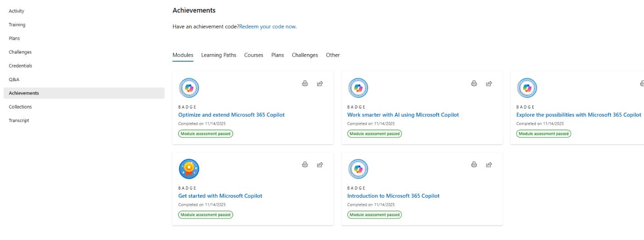The width and height of the screenshot is (644, 240).
Task: Click the Achievements page heading
Action: [x=194, y=10]
